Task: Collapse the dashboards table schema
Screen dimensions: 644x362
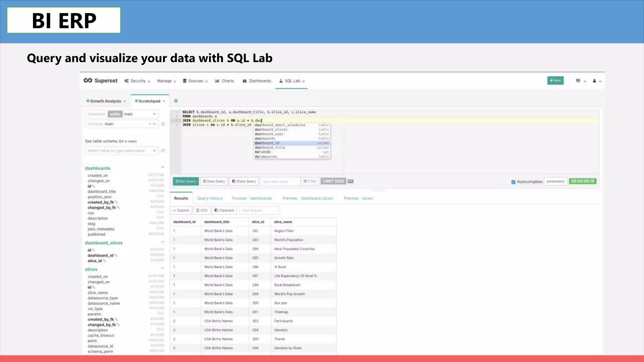Action: [163, 167]
